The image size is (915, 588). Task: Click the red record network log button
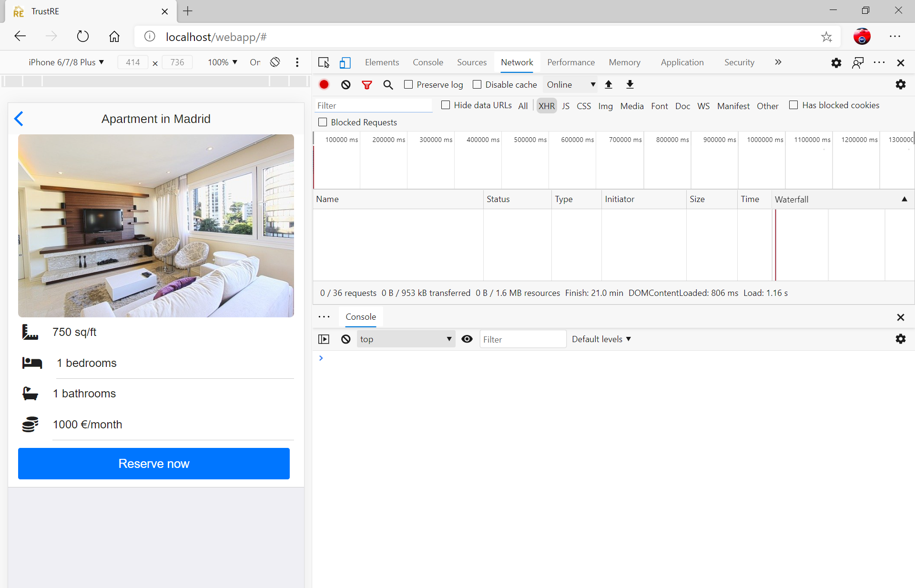324,85
